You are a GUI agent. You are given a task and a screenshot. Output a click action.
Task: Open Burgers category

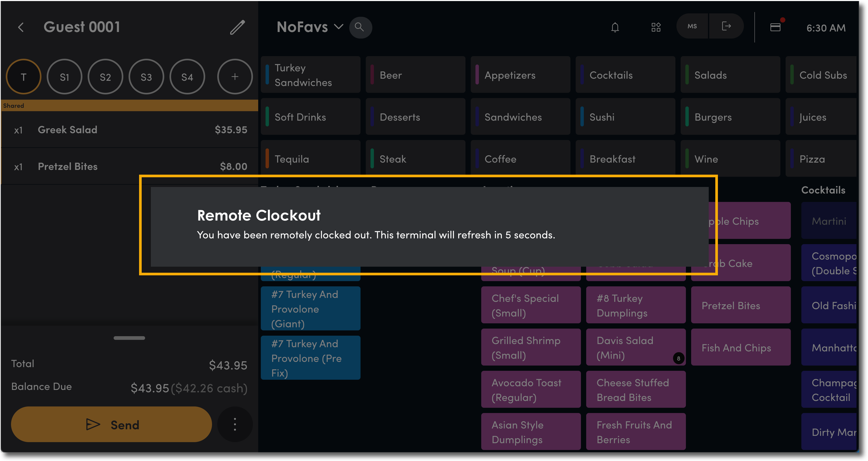(x=730, y=117)
